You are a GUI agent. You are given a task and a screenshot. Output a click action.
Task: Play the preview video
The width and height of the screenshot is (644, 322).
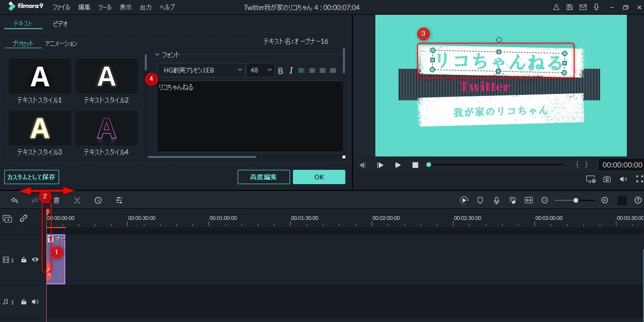pyautogui.click(x=398, y=165)
